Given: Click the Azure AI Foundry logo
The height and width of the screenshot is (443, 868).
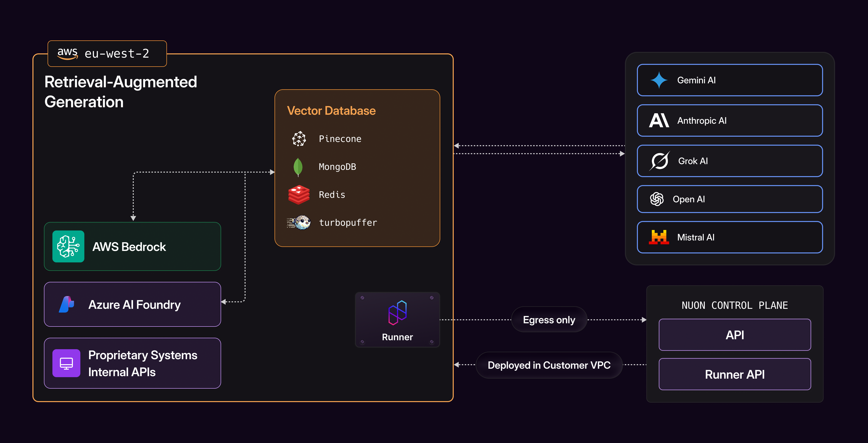Looking at the screenshot, I should (x=66, y=305).
